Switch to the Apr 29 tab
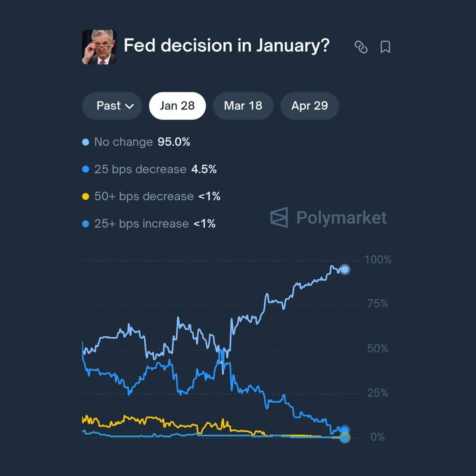 coord(309,106)
